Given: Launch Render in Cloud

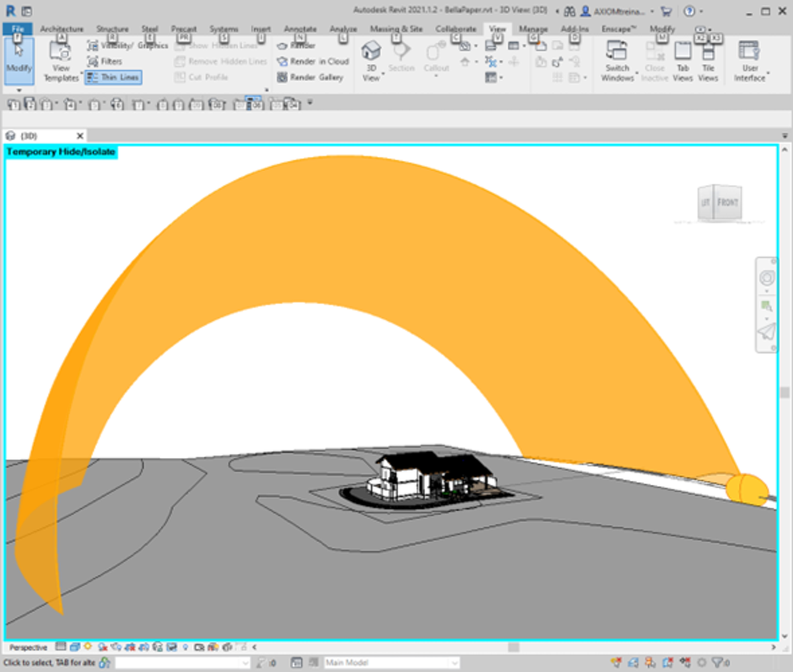Looking at the screenshot, I should click(x=314, y=61).
